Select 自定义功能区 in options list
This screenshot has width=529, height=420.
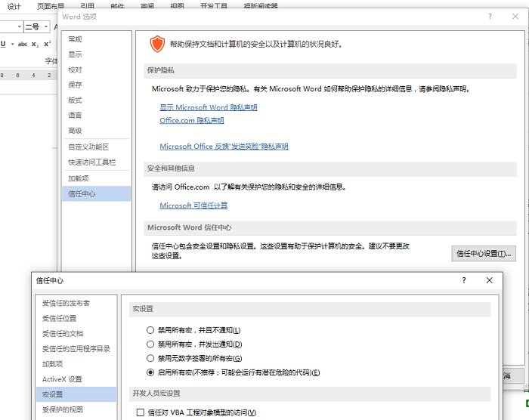click(96, 147)
